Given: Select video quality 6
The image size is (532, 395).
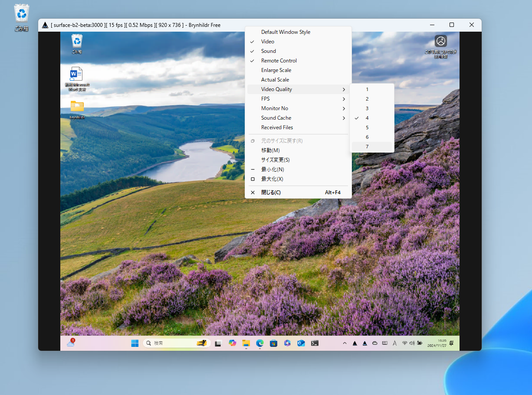Looking at the screenshot, I should coord(372,137).
